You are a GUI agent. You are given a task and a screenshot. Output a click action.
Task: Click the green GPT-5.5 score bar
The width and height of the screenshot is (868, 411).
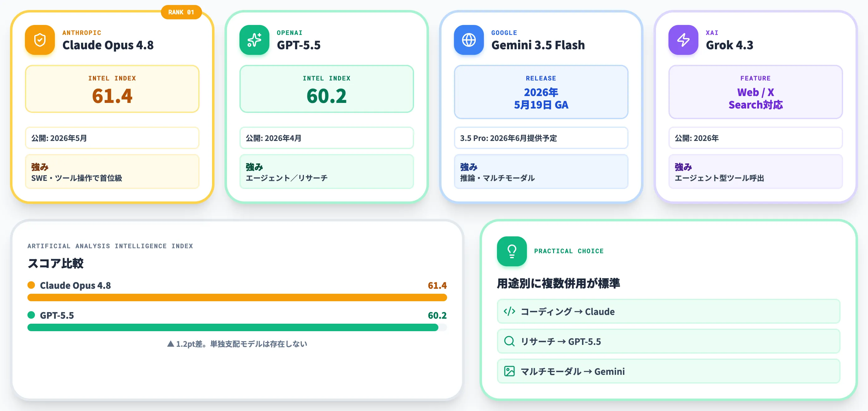[233, 327]
